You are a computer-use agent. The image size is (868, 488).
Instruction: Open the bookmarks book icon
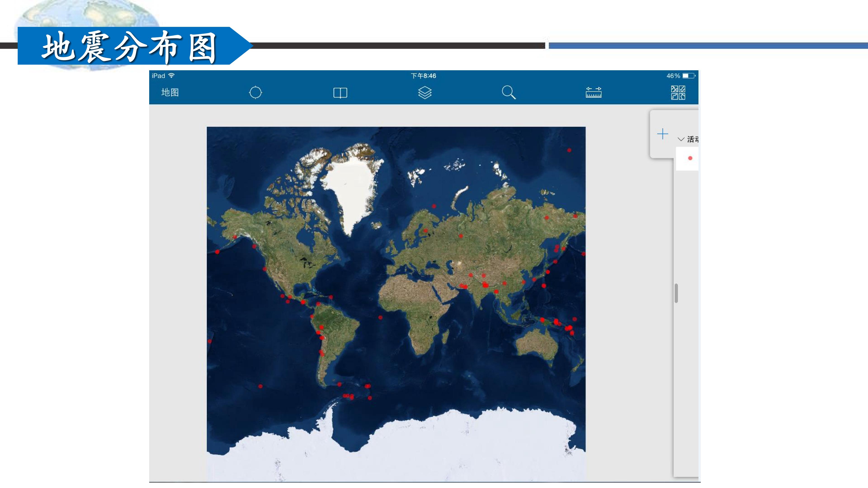coord(340,93)
